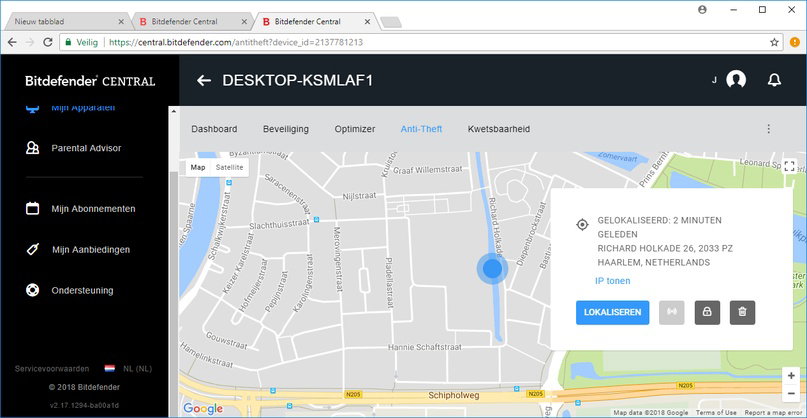The image size is (807, 418).
Task: Click the sound alert signal icon button
Action: click(x=672, y=312)
